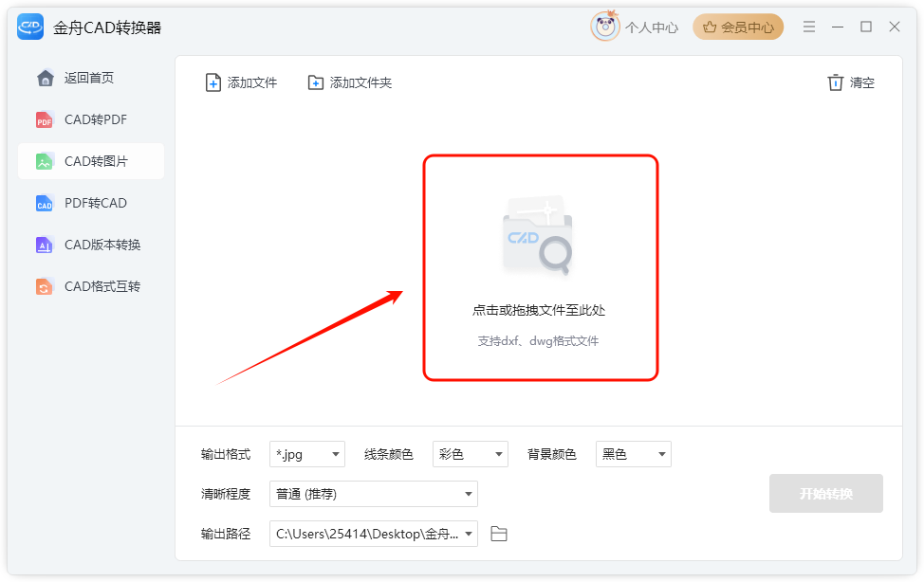This screenshot has width=924, height=582.
Task: Click the 开始转换 button
Action: [826, 494]
